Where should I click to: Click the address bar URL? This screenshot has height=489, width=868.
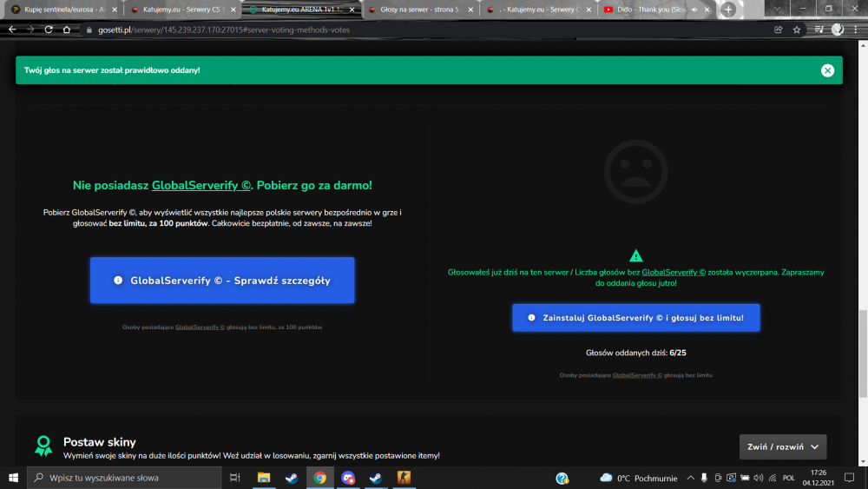click(x=224, y=30)
